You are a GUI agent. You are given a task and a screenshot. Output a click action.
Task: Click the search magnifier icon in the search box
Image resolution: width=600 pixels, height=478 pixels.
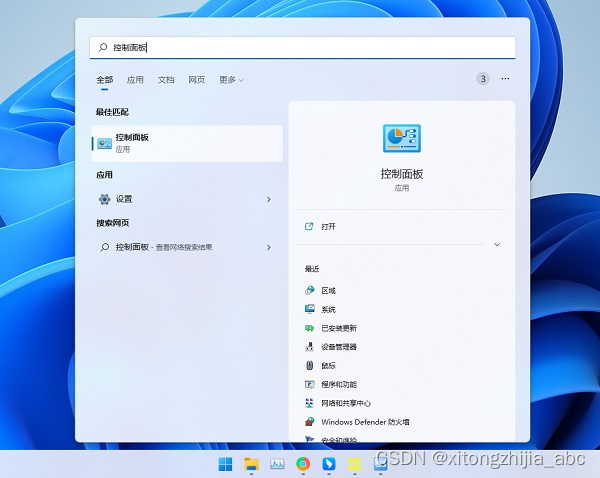coord(103,47)
